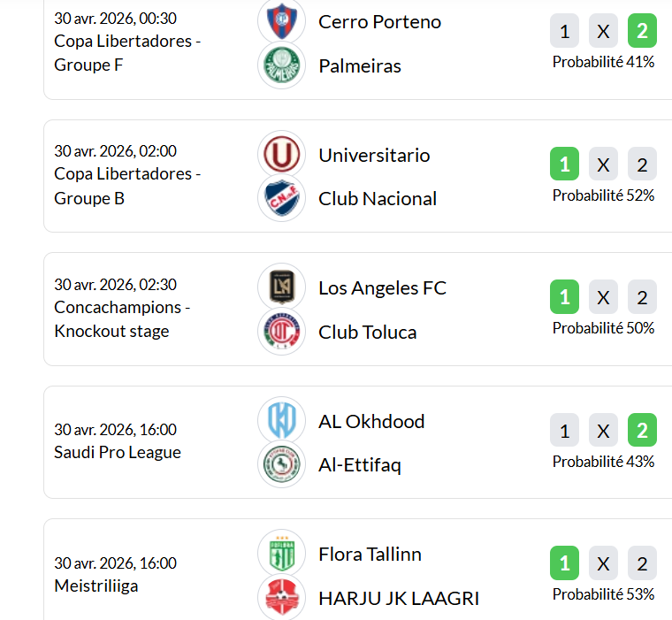
Task: Choose outcome 2 for Los Angeles FC match
Action: 642,297
